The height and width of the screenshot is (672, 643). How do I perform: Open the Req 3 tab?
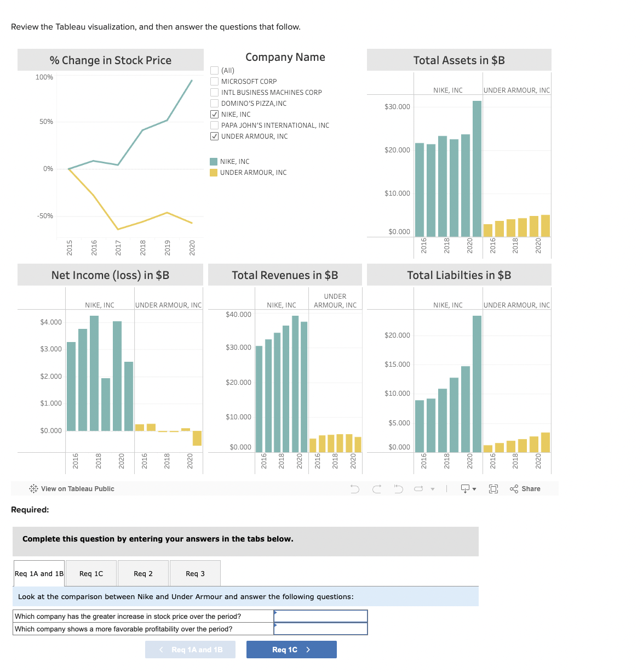pos(195,573)
